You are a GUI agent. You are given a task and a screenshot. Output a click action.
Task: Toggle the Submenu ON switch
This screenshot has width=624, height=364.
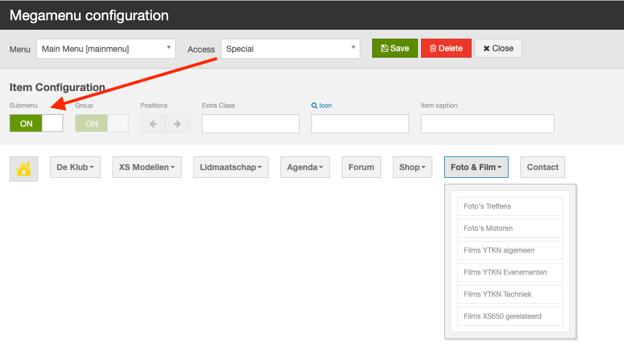point(36,124)
